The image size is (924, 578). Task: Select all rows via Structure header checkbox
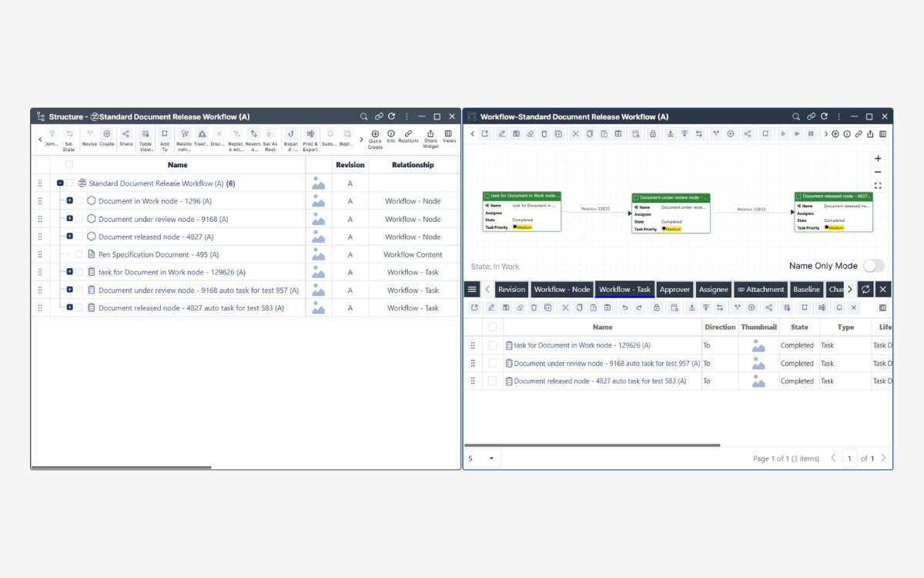(69, 165)
